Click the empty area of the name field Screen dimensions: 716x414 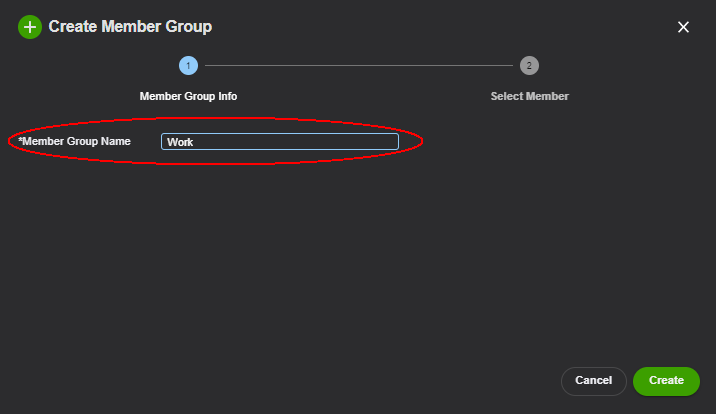[297, 141]
